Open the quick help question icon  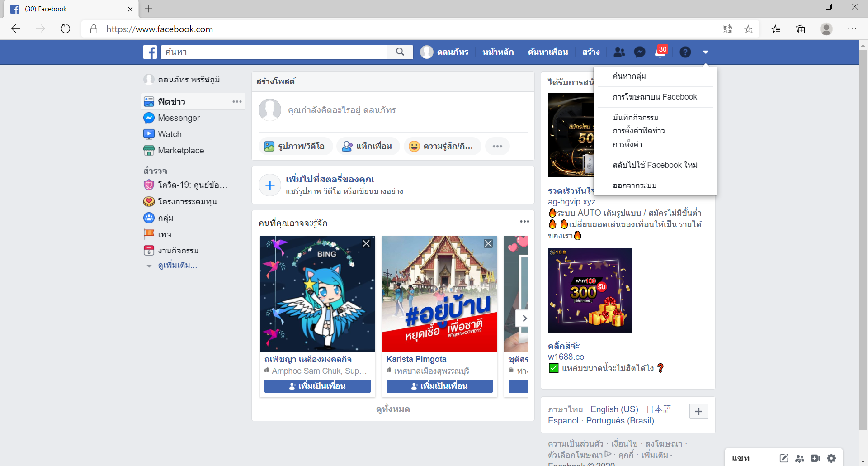click(685, 52)
